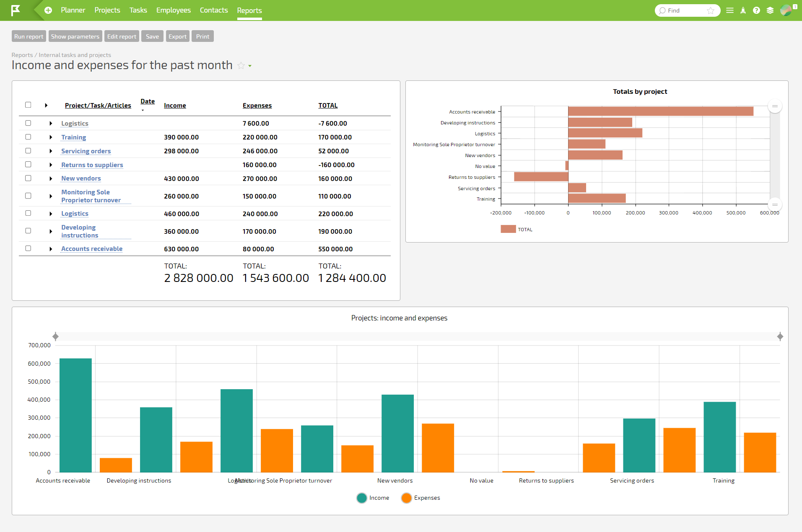Expand the Accounts receivable row
Viewport: 802px width, 532px height.
coord(51,249)
